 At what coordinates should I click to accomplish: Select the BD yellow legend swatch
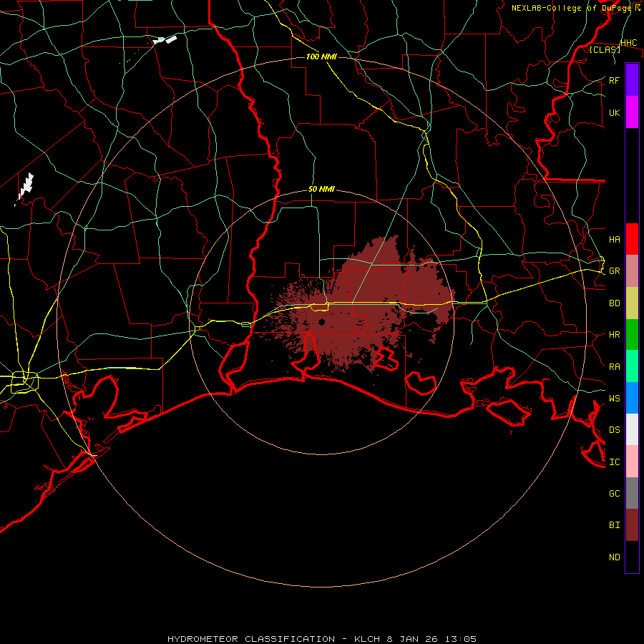click(632, 303)
